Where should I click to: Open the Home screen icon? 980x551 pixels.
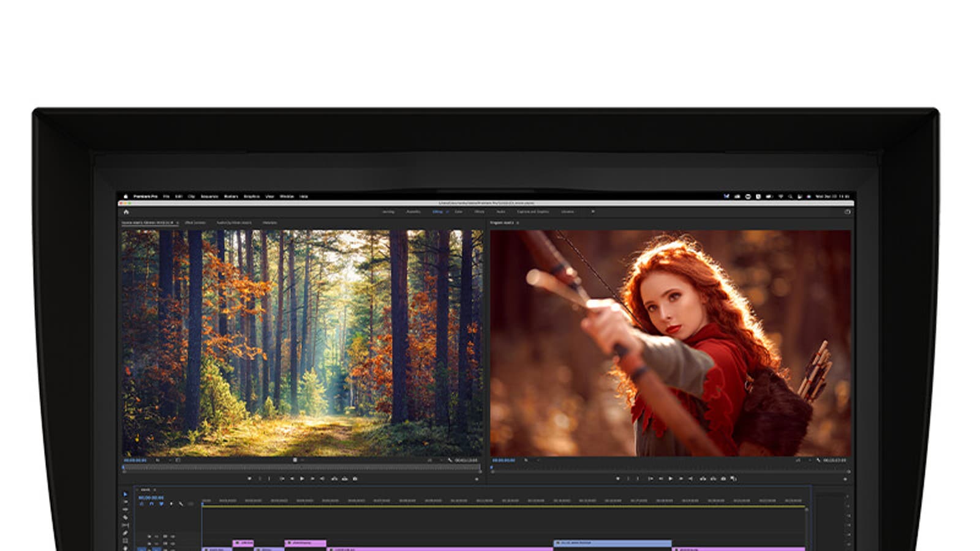pos(126,212)
